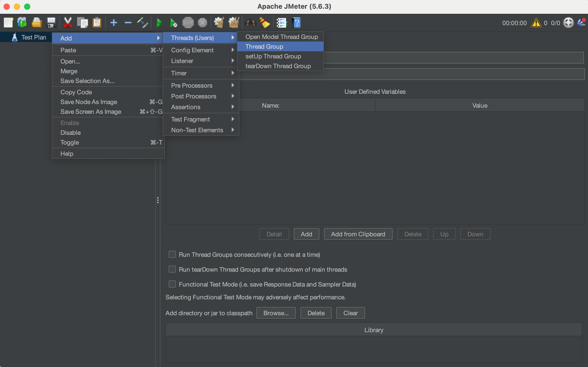
Task: Click the Library table header
Action: [374, 330]
